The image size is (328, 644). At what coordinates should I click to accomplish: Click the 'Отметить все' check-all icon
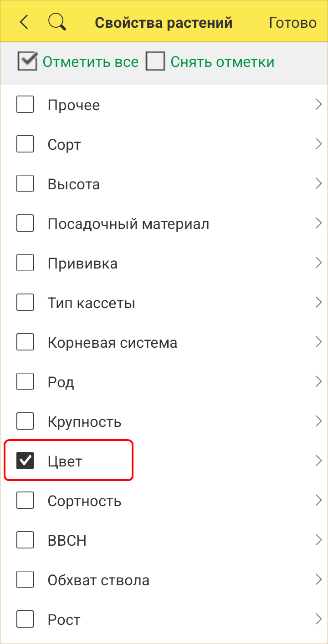(27, 61)
